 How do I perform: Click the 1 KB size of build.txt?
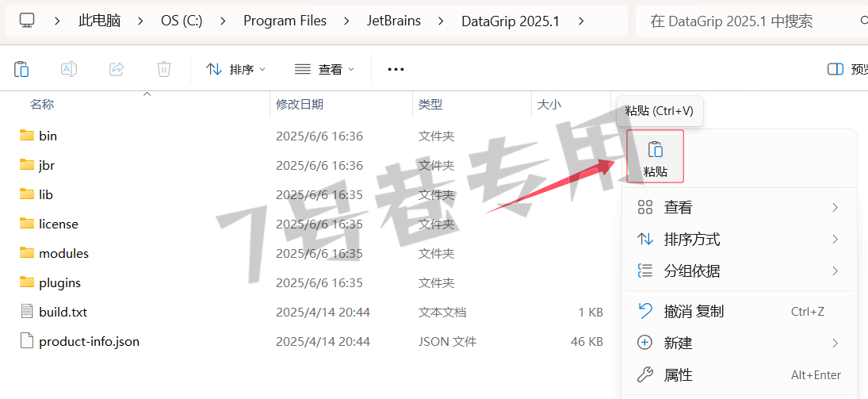click(x=591, y=312)
